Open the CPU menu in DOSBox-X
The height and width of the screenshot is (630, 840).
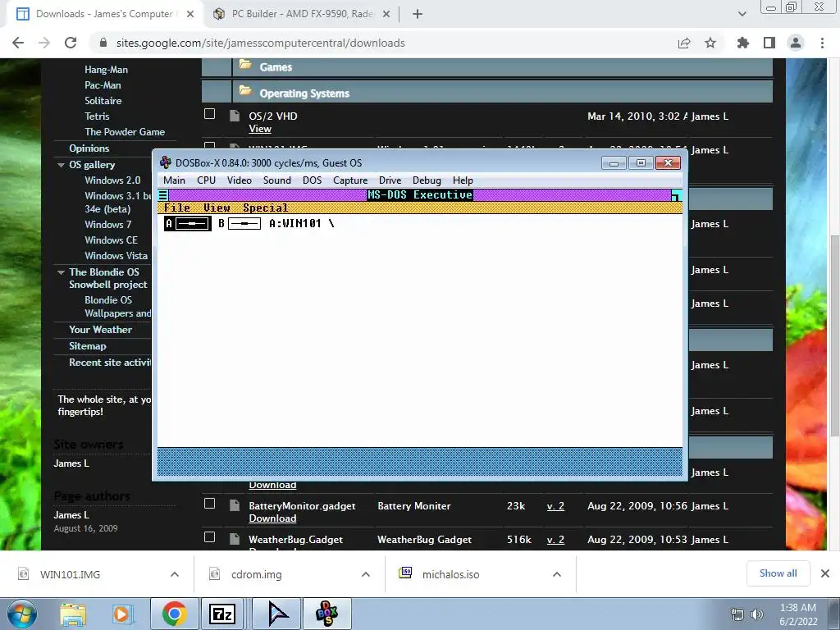pos(206,180)
